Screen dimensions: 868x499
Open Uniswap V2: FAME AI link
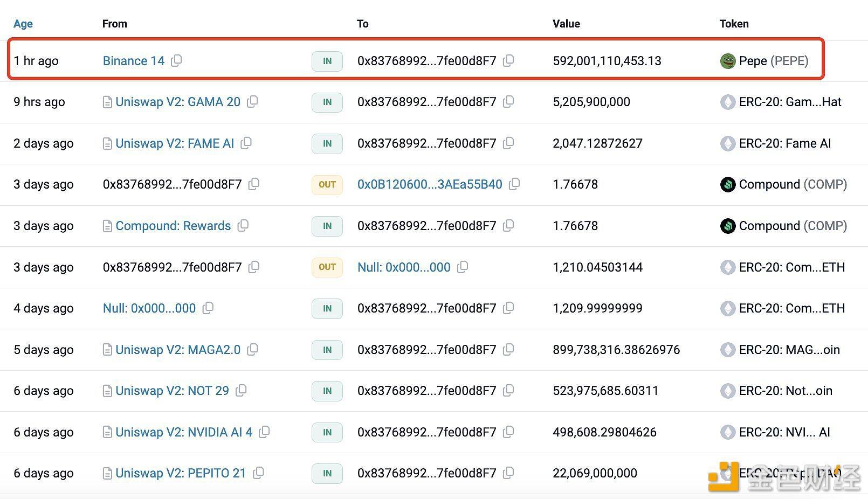pos(175,143)
